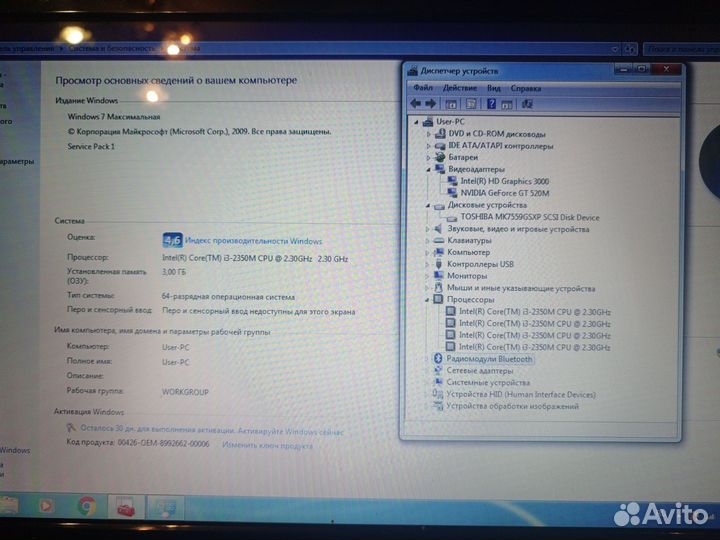The image size is (720, 540).
Task: Select Радиомодули Bluetooth category
Action: coord(489,360)
